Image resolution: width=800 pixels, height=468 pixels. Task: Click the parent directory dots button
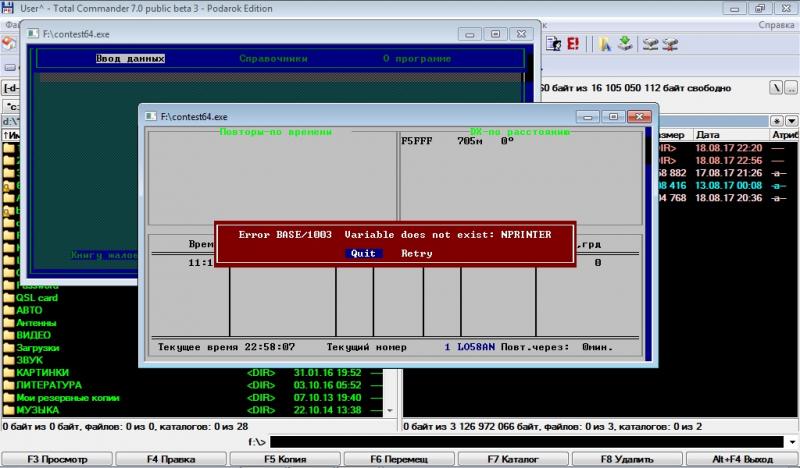789,88
